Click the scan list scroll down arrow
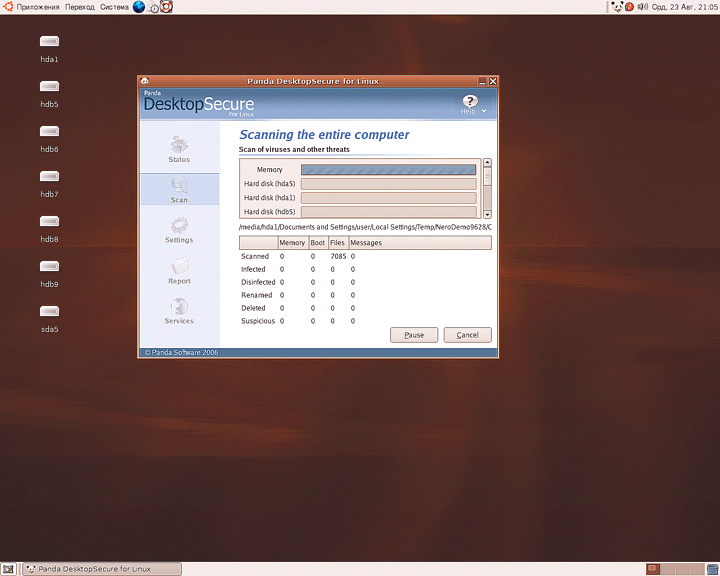 tap(488, 215)
